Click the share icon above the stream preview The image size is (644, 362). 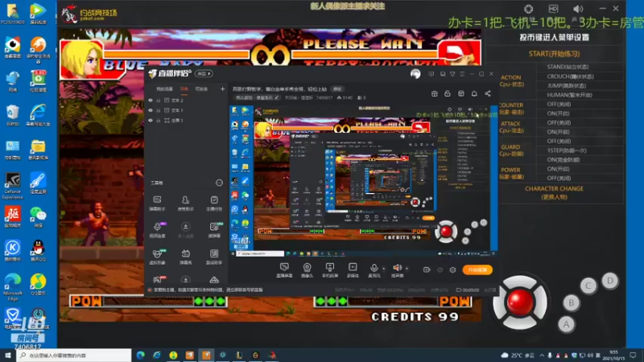pos(488,93)
